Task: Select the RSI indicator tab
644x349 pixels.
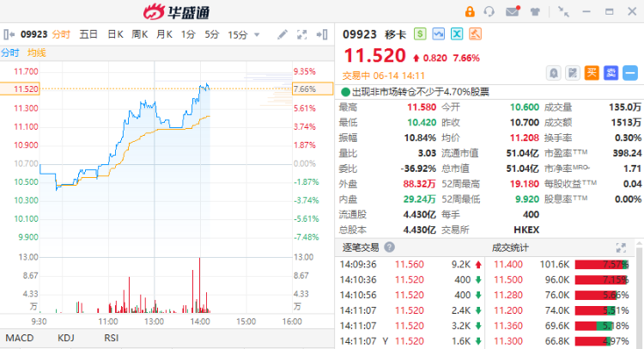Action: click(111, 338)
